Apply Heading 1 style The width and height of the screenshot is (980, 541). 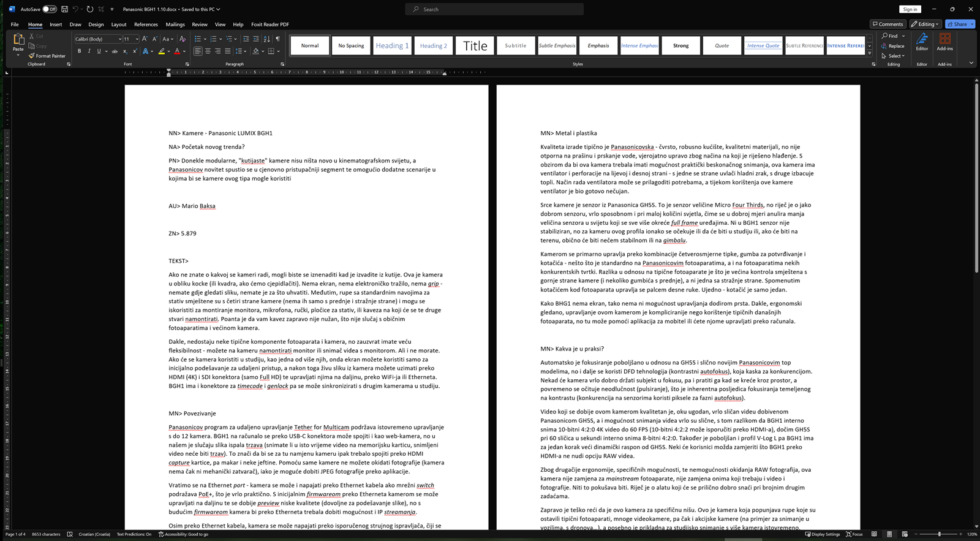[x=392, y=45]
